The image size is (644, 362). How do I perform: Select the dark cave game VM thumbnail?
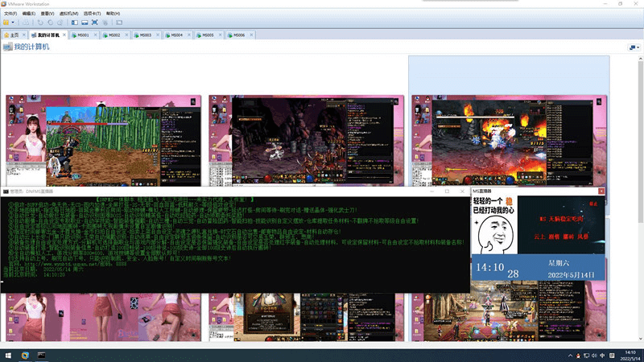[x=307, y=141]
